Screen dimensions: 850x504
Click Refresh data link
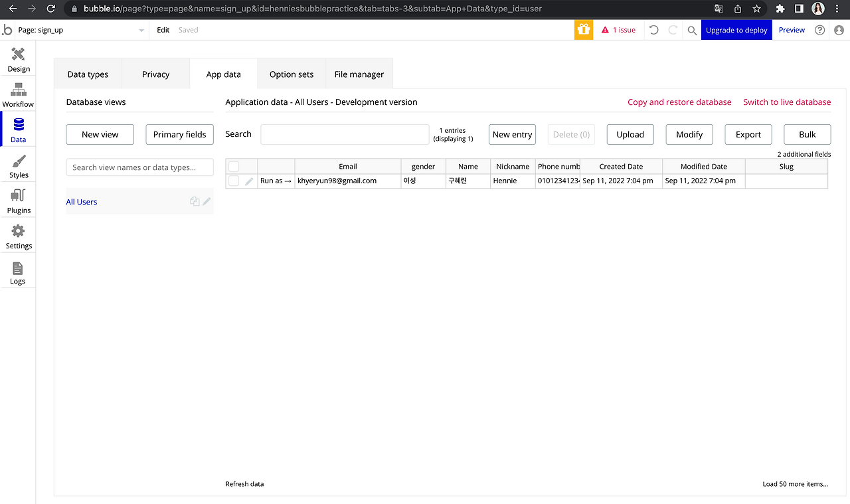pos(244,484)
